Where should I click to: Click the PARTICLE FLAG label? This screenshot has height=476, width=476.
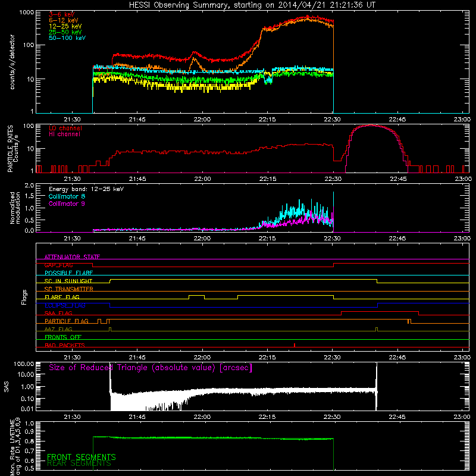pos(67,321)
